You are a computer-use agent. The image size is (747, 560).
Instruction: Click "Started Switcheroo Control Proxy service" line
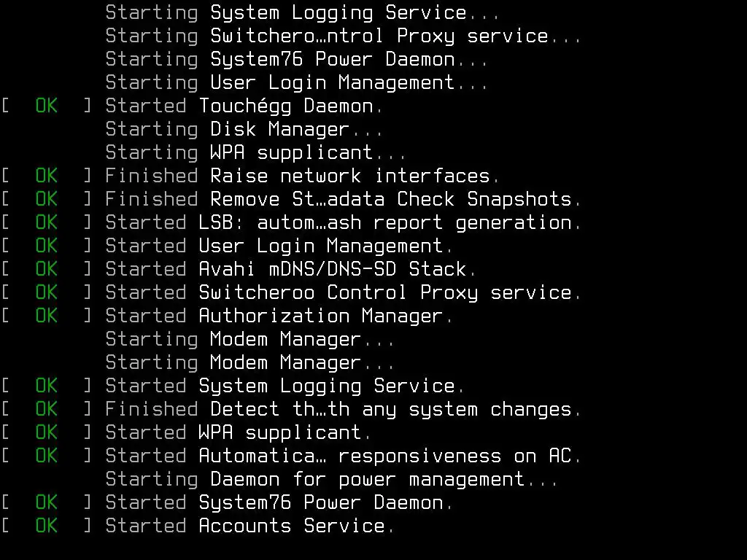coord(343,292)
